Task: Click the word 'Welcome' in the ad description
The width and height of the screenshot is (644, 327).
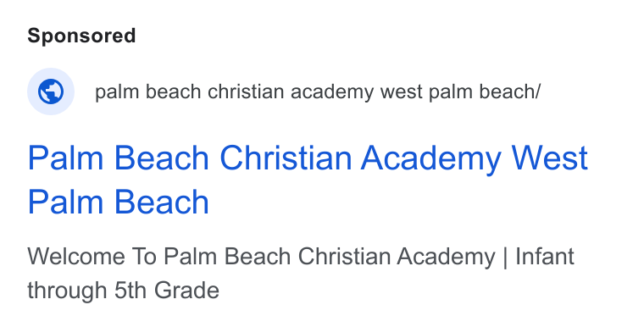Action: 76,257
